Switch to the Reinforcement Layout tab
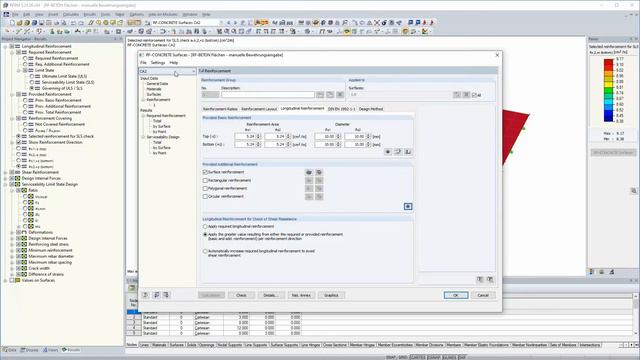The height and width of the screenshot is (360, 640). (x=259, y=109)
